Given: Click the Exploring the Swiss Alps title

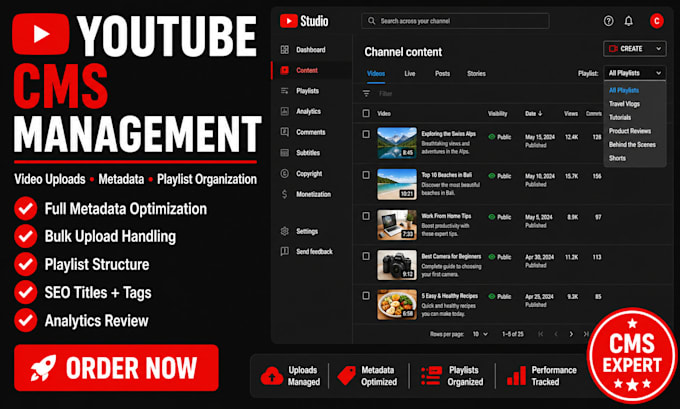Looking at the screenshot, I should point(448,134).
